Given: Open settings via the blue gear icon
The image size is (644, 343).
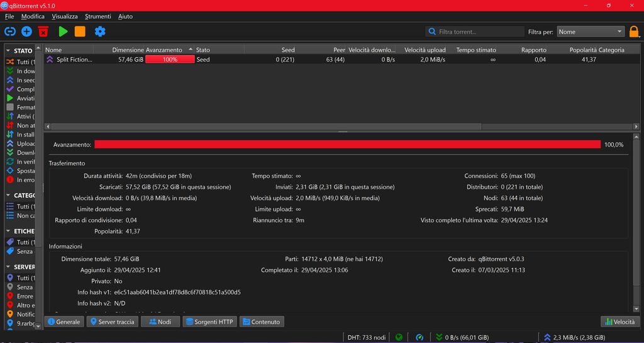Looking at the screenshot, I should tap(99, 31).
